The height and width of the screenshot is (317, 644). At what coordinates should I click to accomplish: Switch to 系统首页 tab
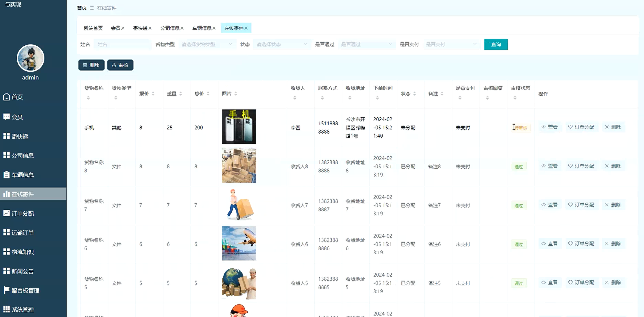93,28
